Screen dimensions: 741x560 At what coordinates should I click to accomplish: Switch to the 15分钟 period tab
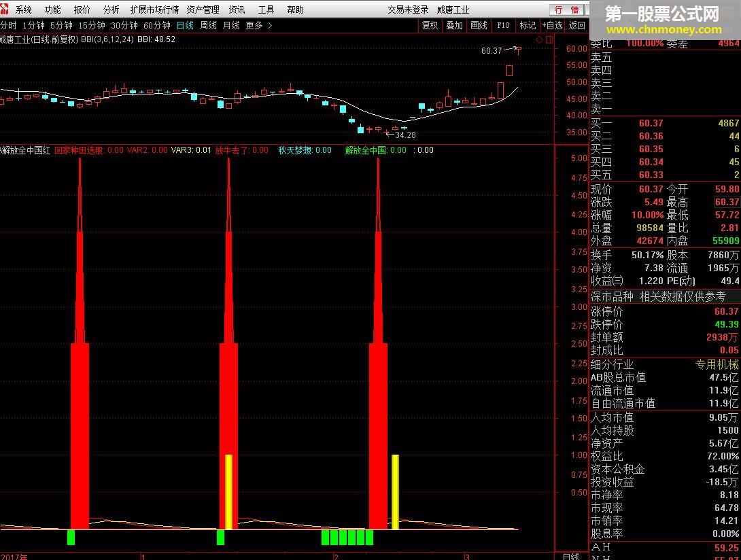(92, 26)
